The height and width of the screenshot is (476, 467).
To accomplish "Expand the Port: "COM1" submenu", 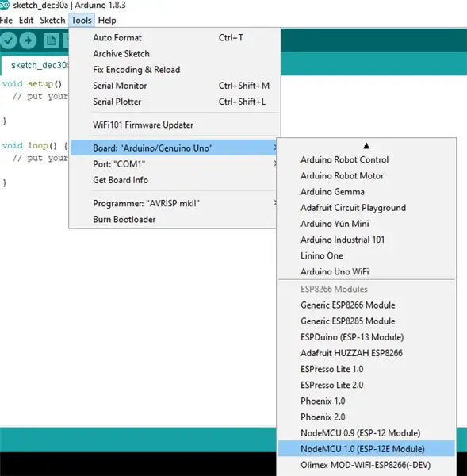I will [174, 164].
